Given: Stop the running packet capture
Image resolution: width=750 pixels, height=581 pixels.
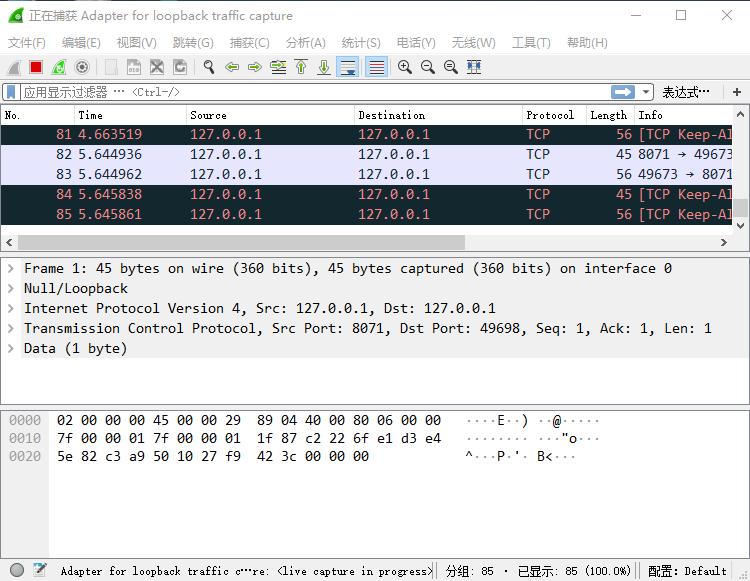Looking at the screenshot, I should point(36,67).
